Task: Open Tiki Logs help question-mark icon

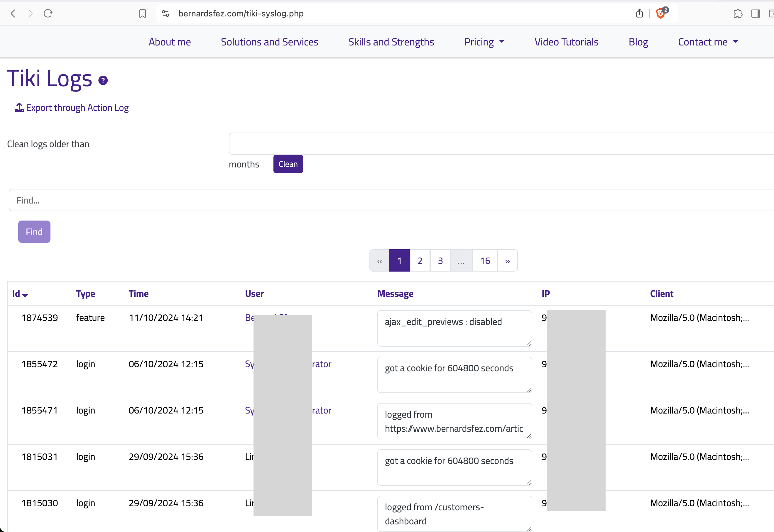Action: [x=103, y=80]
